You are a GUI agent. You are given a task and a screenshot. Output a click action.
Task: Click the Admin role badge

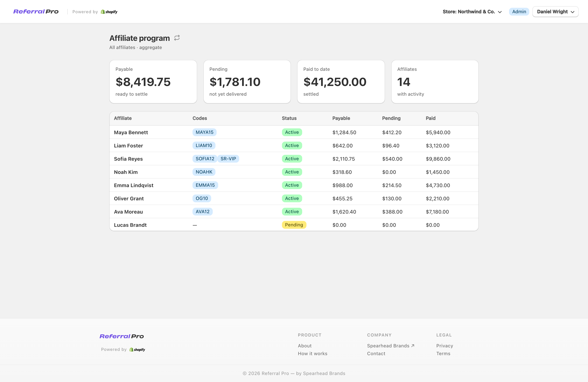pos(519,12)
